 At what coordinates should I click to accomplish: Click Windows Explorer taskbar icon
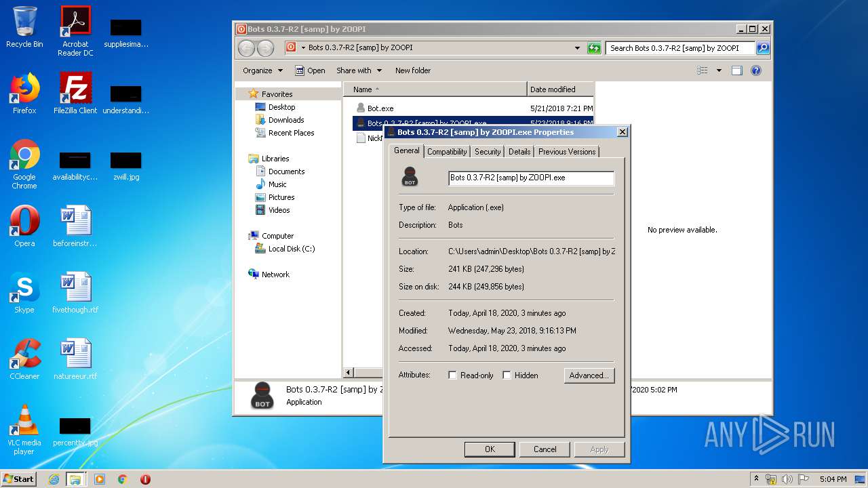click(x=75, y=479)
